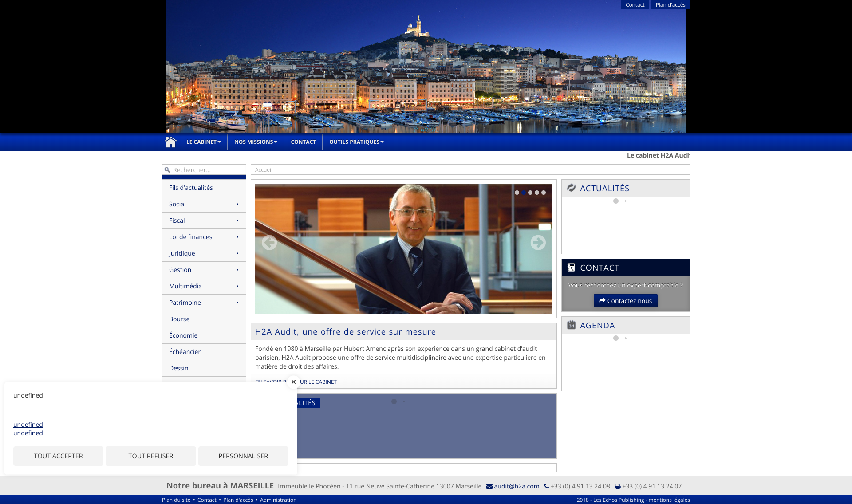Image resolution: width=852 pixels, height=504 pixels.
Task: Expand the Fiscal sidebar category
Action: 204,220
